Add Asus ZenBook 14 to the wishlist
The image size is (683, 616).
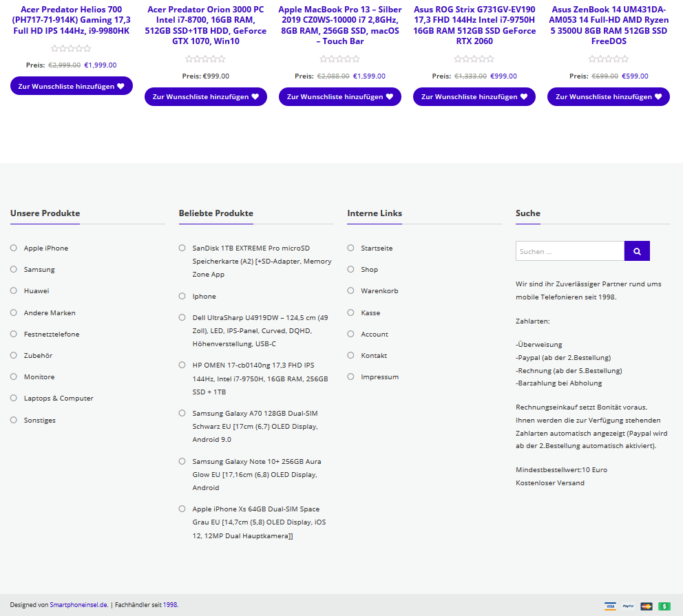(609, 96)
